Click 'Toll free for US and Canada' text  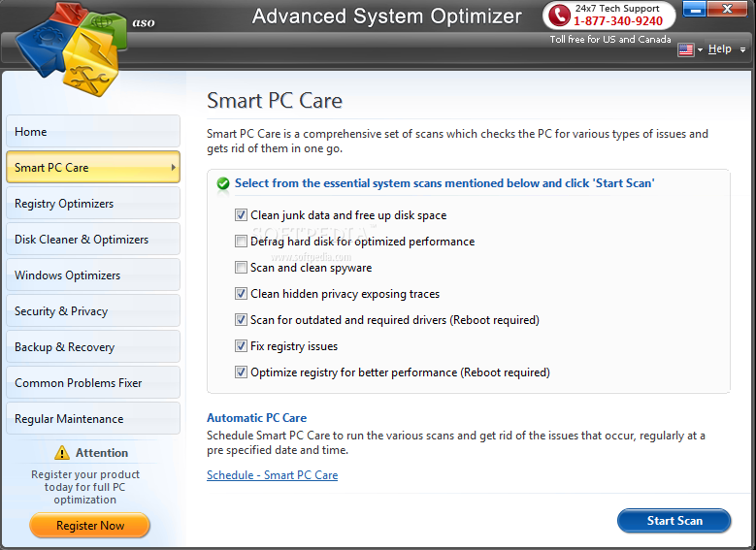click(610, 40)
